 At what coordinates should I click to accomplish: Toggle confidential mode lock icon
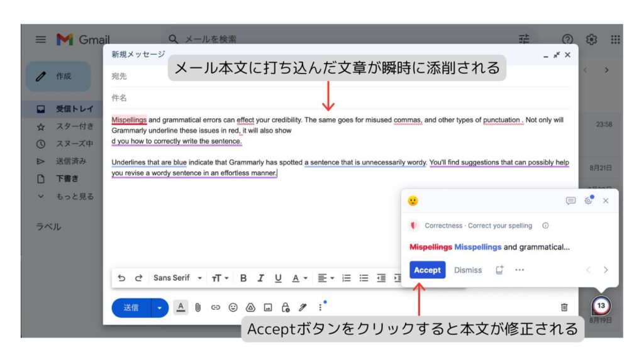tap(286, 307)
